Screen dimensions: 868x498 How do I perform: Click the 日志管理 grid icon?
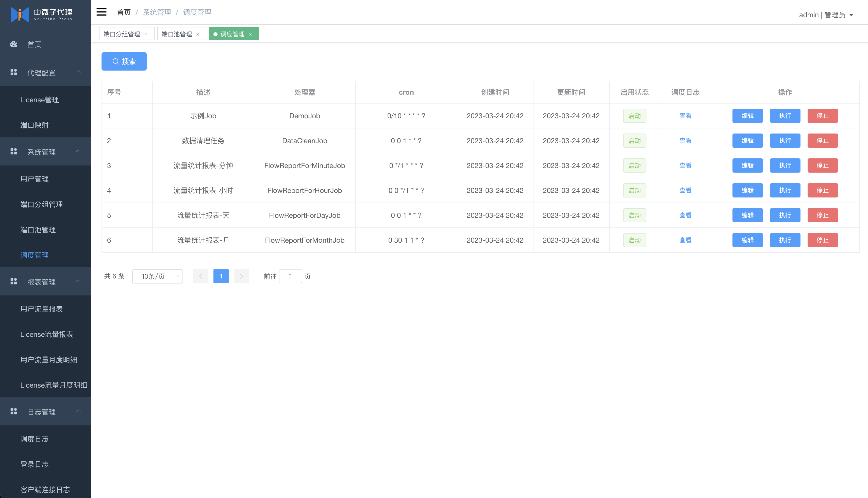[14, 411]
